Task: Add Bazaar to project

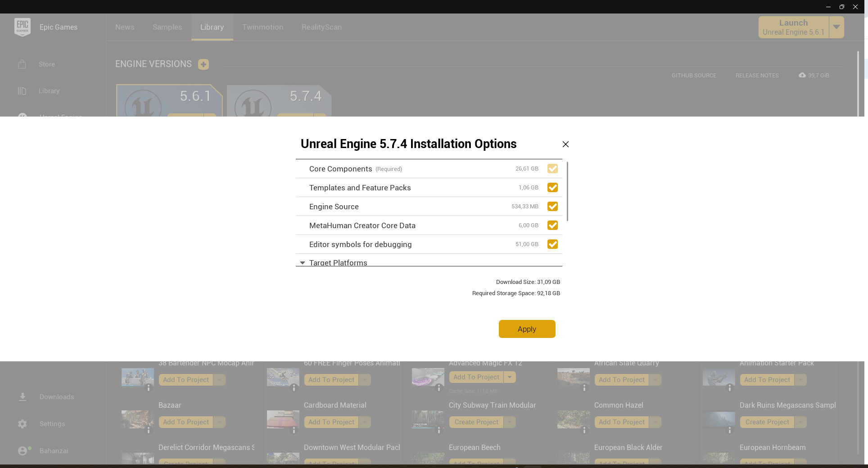Action: (186, 422)
